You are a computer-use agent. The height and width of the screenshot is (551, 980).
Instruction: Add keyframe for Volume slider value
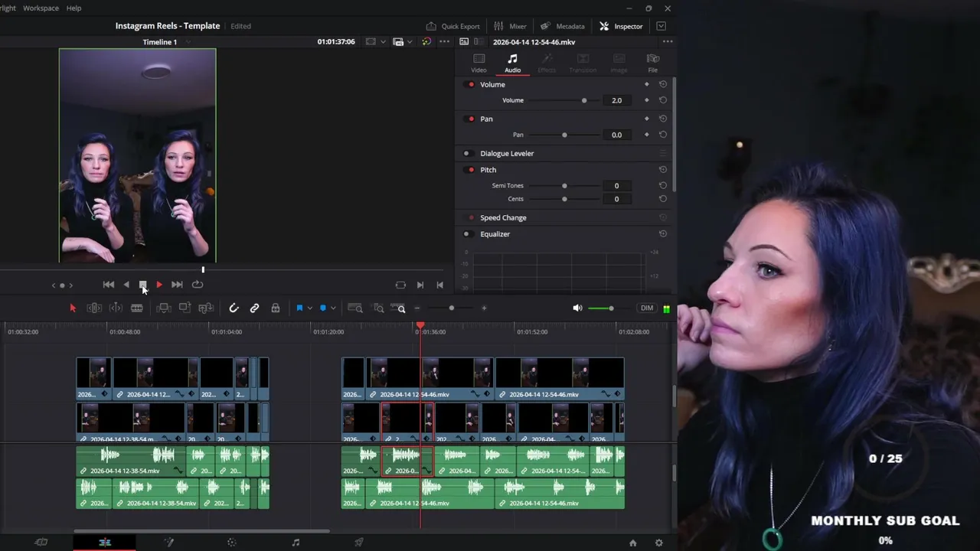click(647, 100)
